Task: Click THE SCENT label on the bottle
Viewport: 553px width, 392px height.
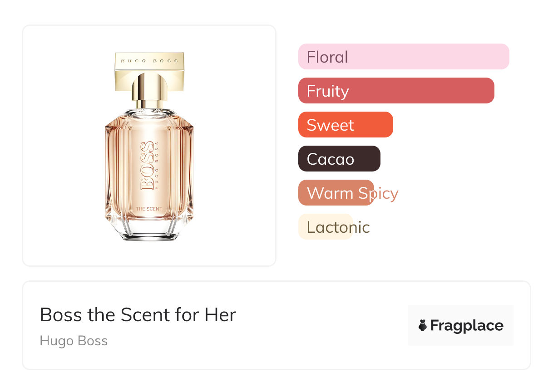Action: point(149,209)
